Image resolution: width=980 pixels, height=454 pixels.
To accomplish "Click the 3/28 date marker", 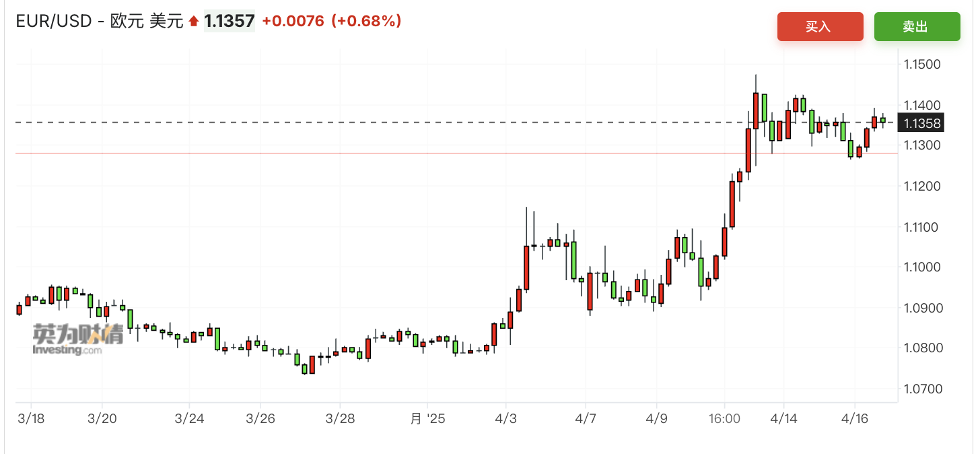I will pos(340,418).
